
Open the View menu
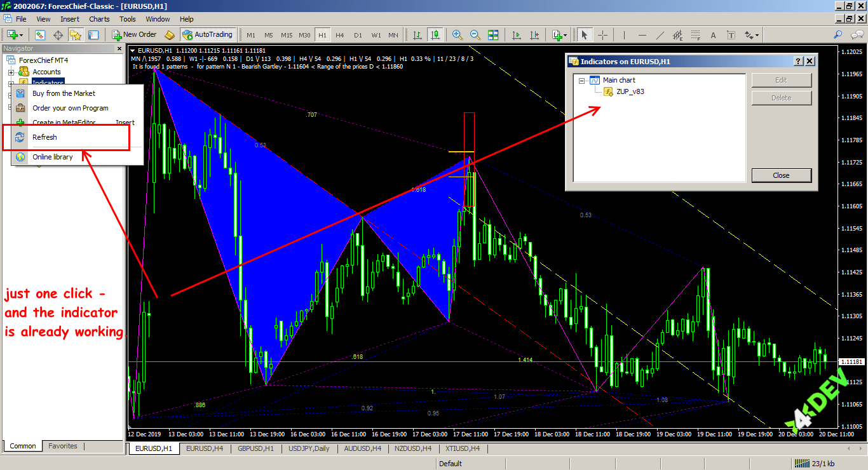click(43, 19)
